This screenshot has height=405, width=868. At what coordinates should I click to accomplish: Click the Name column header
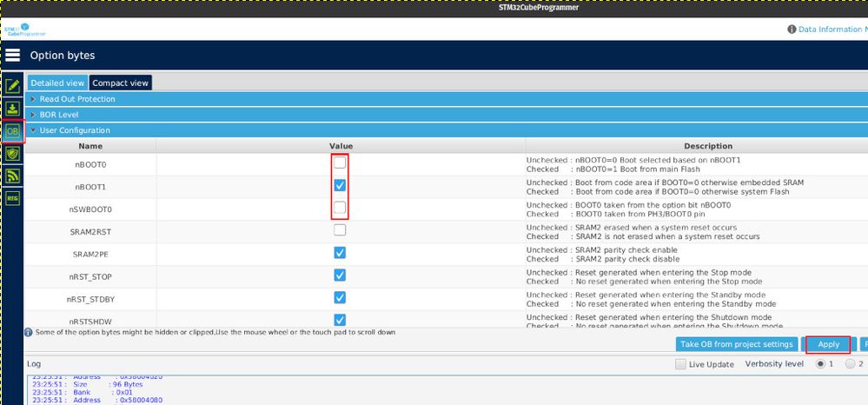[x=90, y=146]
